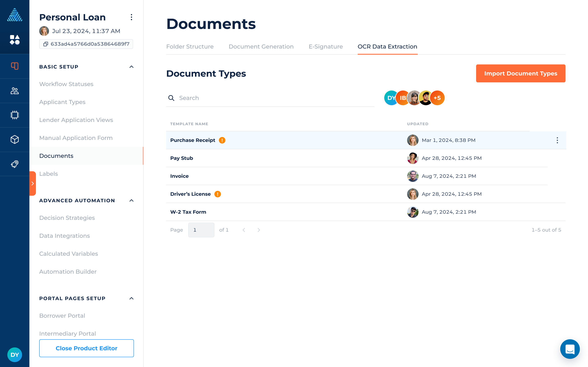Viewport: 588px width, 367px height.
Task: Click the rocket launch sidebar icon
Action: pos(14,164)
